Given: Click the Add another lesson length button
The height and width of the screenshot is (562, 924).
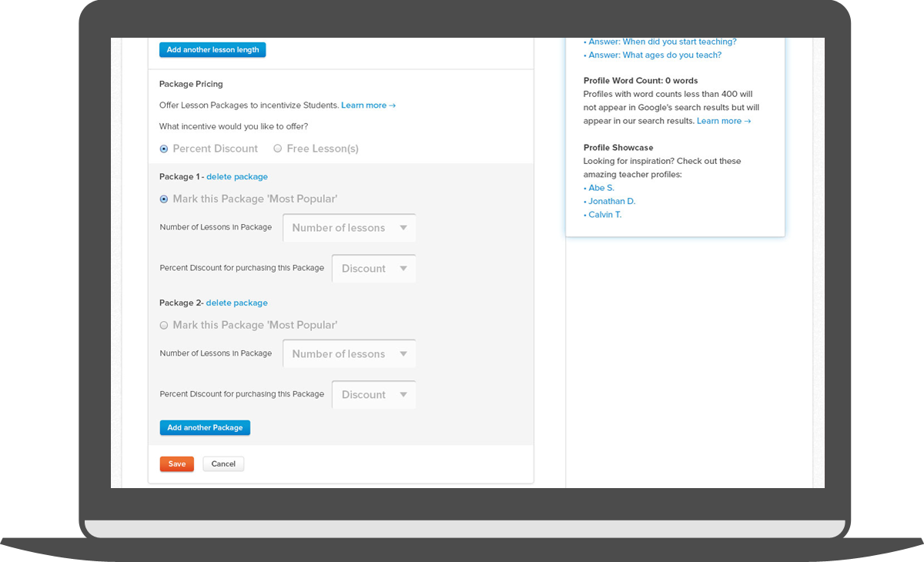Looking at the screenshot, I should (x=213, y=50).
